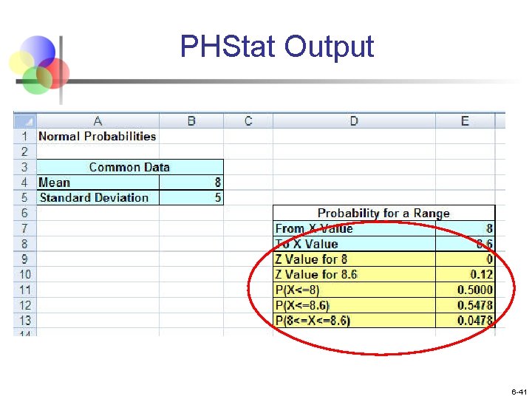Image resolution: width=532 pixels, height=399 pixels.
Task: Select the Mean value cell containing 8
Action: (x=191, y=183)
